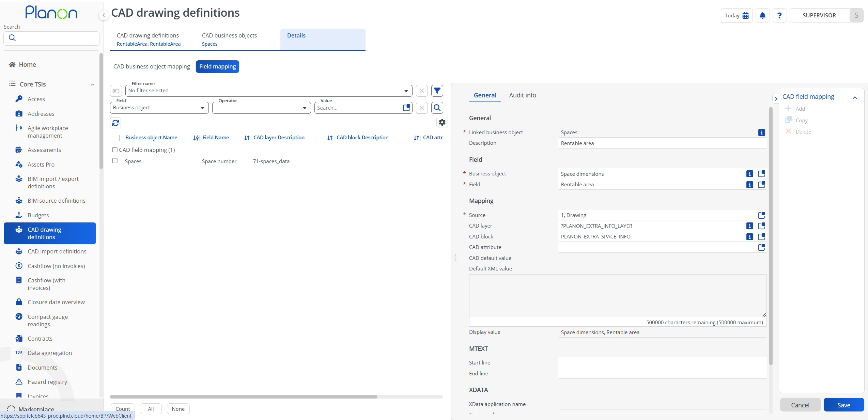
Task: Show info for Linked business object
Action: click(761, 133)
